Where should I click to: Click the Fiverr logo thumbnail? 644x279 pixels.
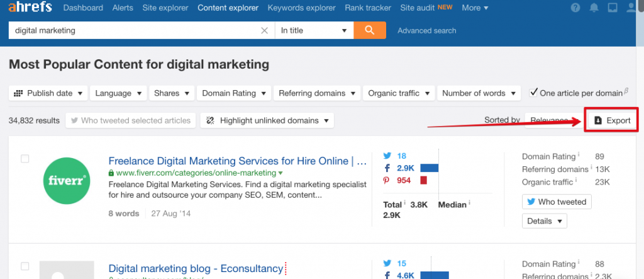pyautogui.click(x=68, y=181)
